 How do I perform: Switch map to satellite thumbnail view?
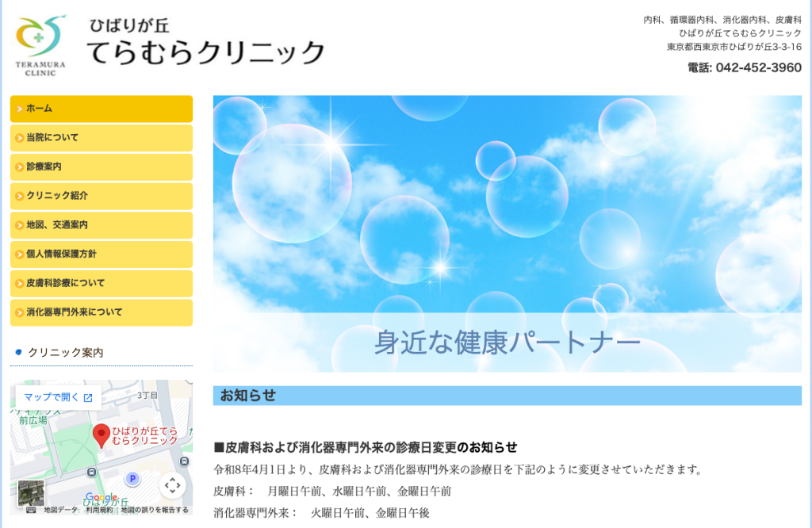click(x=31, y=493)
